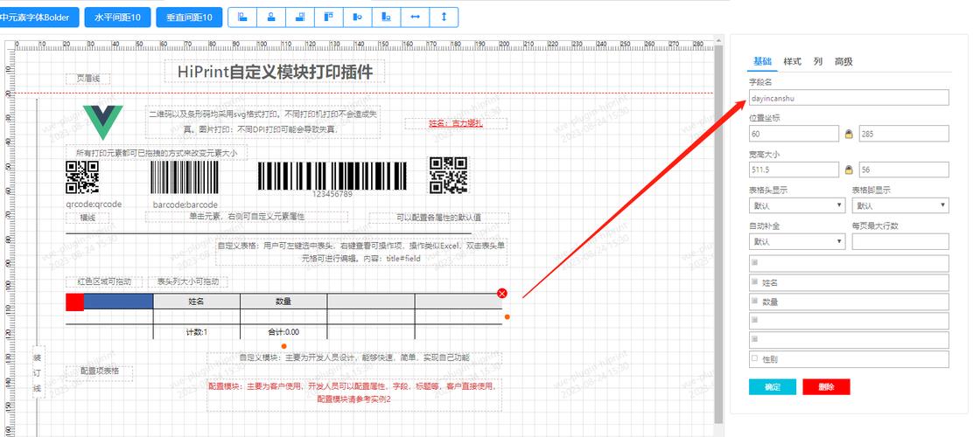Click the align-bottom toolbar icon

(x=386, y=17)
